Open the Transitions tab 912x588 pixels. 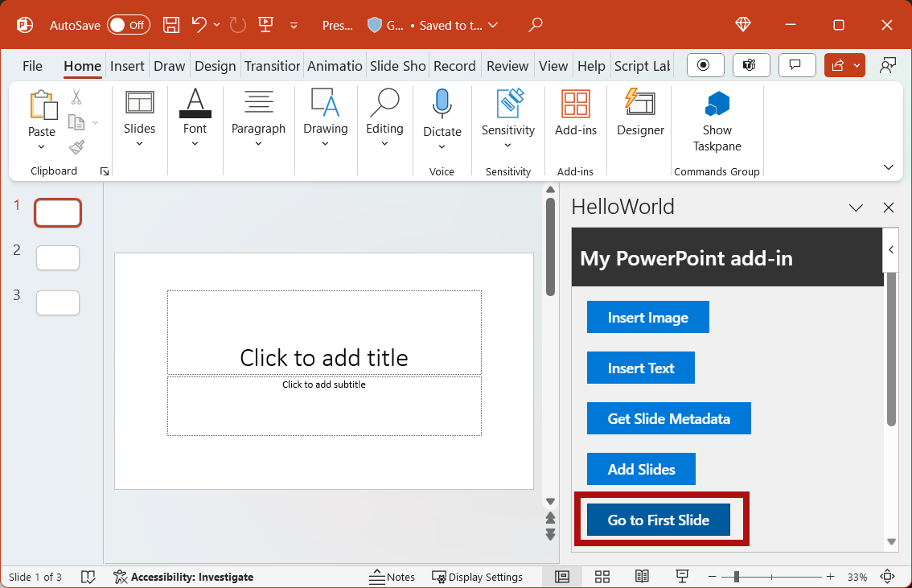click(x=272, y=66)
